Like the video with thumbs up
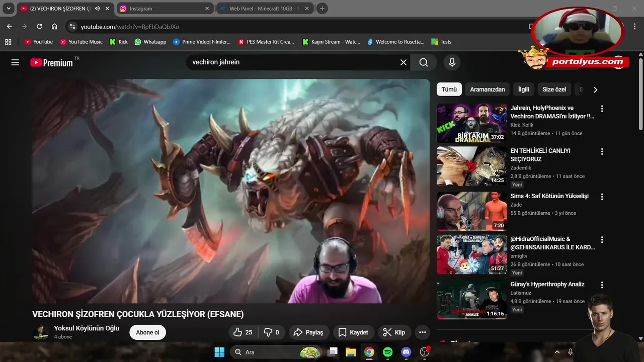 pyautogui.click(x=243, y=332)
